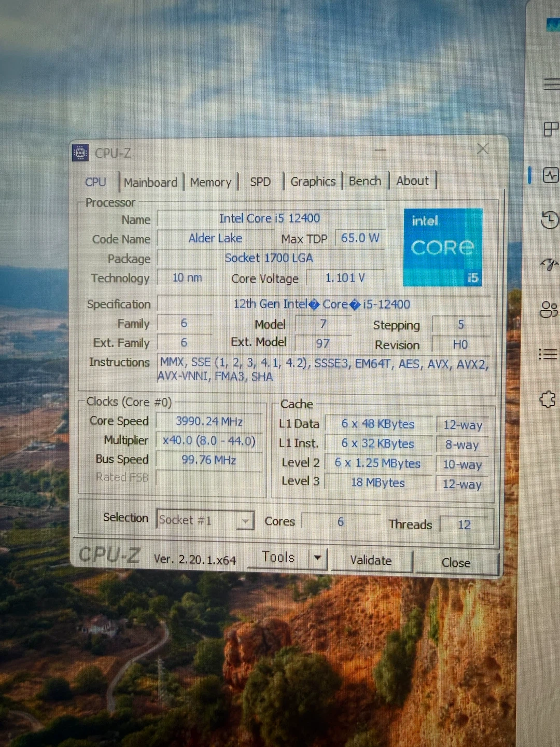The width and height of the screenshot is (560, 747).
Task: Click the Multiplier x40.0 value
Action: pos(209,440)
